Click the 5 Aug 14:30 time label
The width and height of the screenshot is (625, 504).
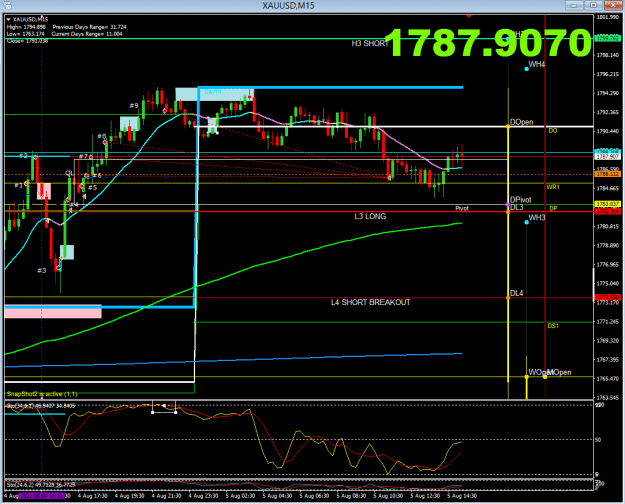click(462, 496)
